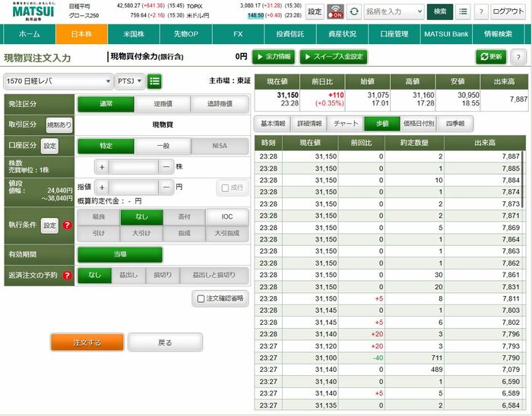Switch to 価格日付別 tab
Image resolution: width=532 pixels, height=416 pixels.
tap(419, 124)
